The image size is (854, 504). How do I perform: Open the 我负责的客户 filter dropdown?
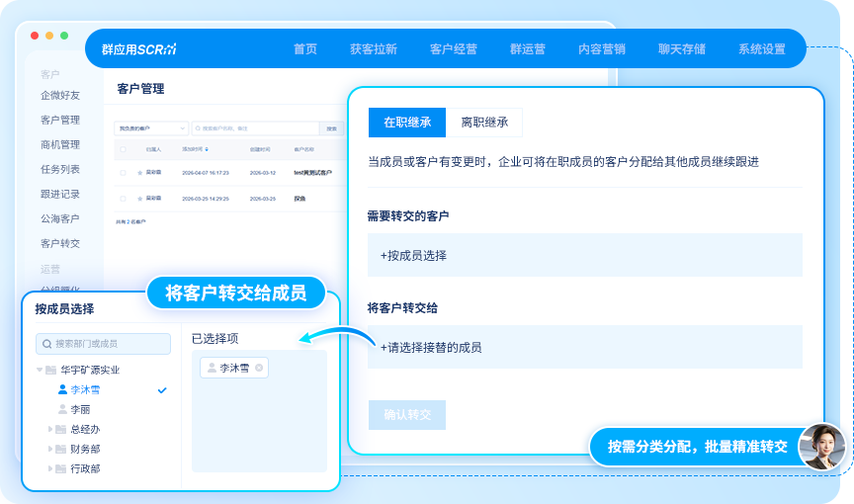click(x=151, y=128)
